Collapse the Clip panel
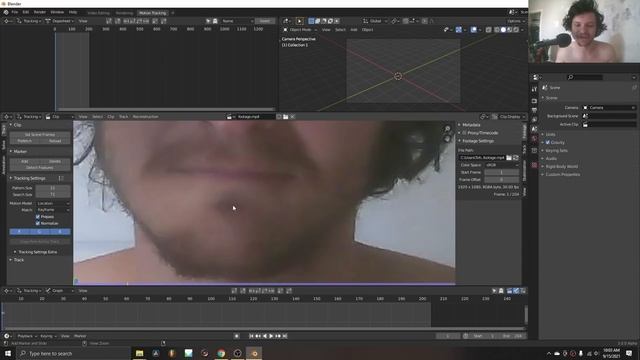This screenshot has width=640, height=360. pos(11,125)
